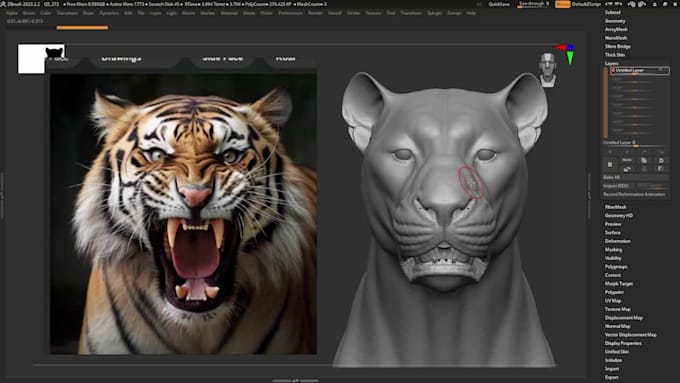Image resolution: width=680 pixels, height=383 pixels.
Task: Expand the Normal Map sub-palette
Action: [x=618, y=326]
